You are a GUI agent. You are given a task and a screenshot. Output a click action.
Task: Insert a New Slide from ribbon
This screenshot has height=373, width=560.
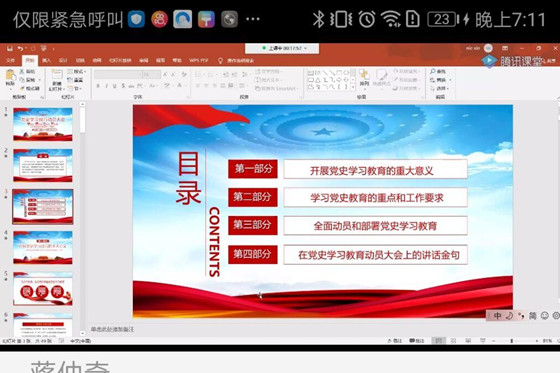tap(56, 80)
